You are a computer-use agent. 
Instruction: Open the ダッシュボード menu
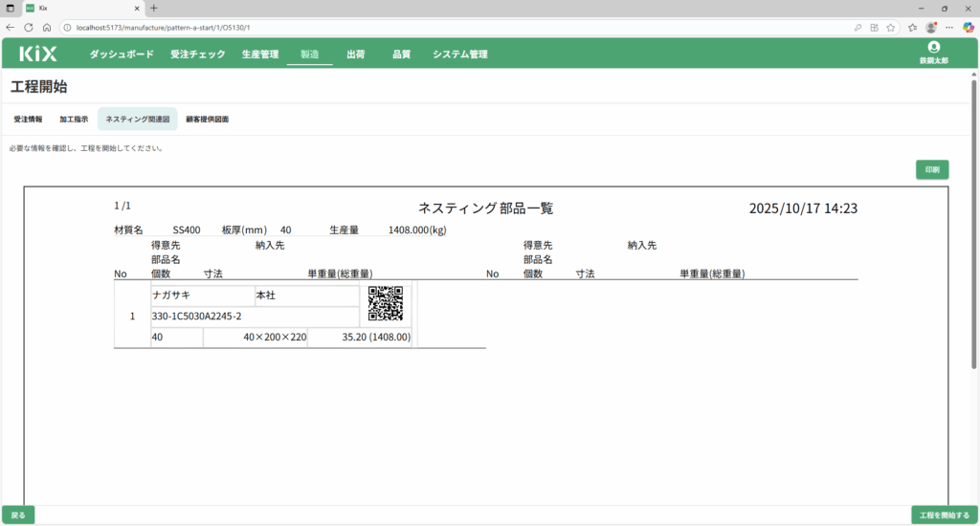[122, 55]
